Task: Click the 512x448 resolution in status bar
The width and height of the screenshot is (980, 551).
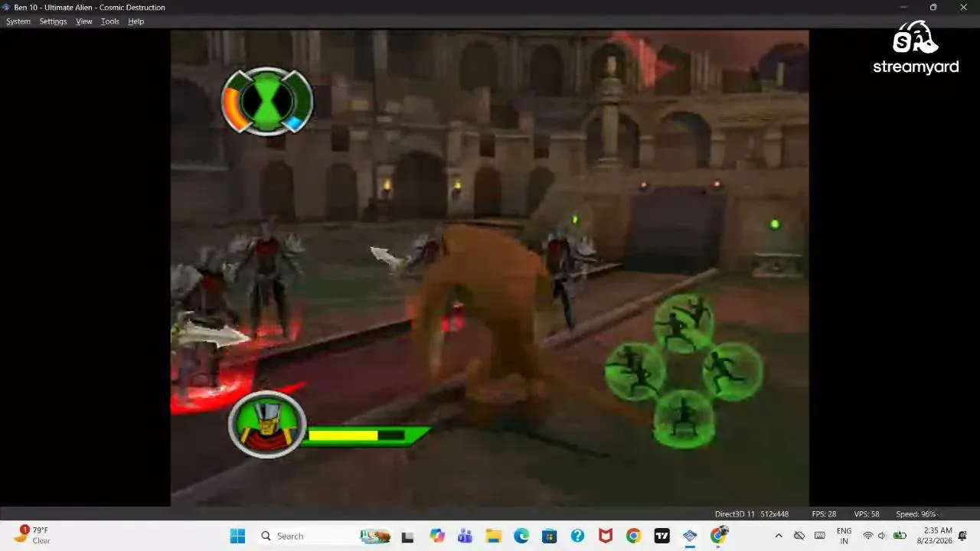Action: pyautogui.click(x=774, y=514)
